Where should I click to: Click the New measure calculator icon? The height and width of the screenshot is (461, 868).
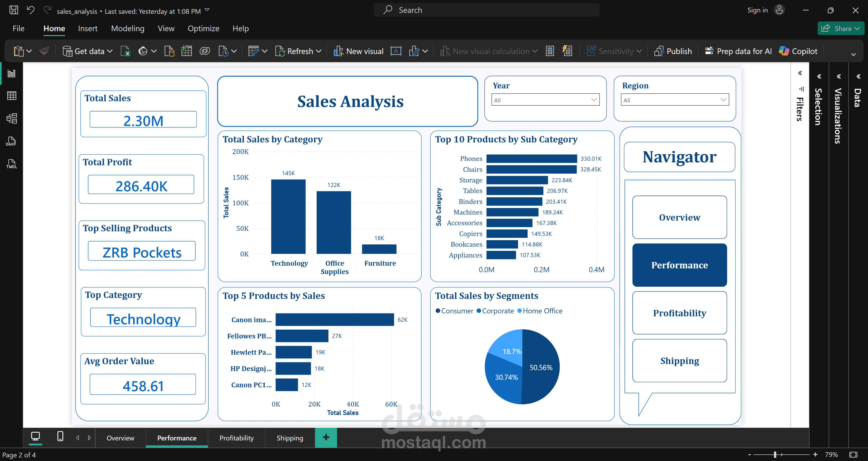pyautogui.click(x=550, y=51)
